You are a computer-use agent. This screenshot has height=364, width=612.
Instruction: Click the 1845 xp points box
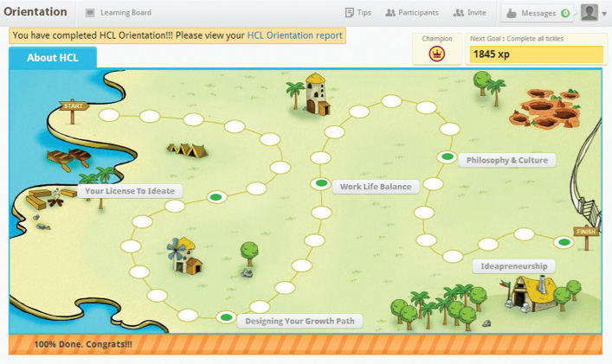pyautogui.click(x=535, y=54)
